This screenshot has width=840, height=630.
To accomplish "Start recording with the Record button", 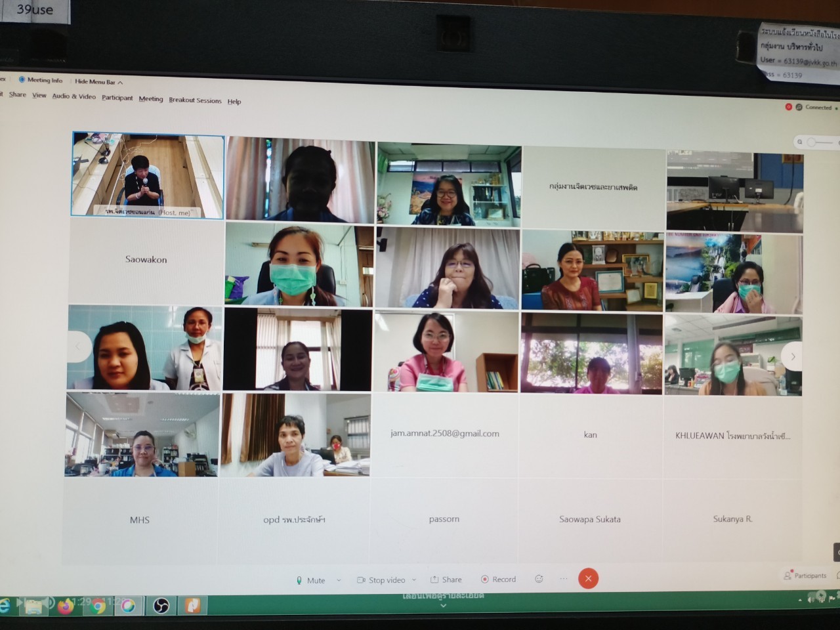I will (498, 579).
